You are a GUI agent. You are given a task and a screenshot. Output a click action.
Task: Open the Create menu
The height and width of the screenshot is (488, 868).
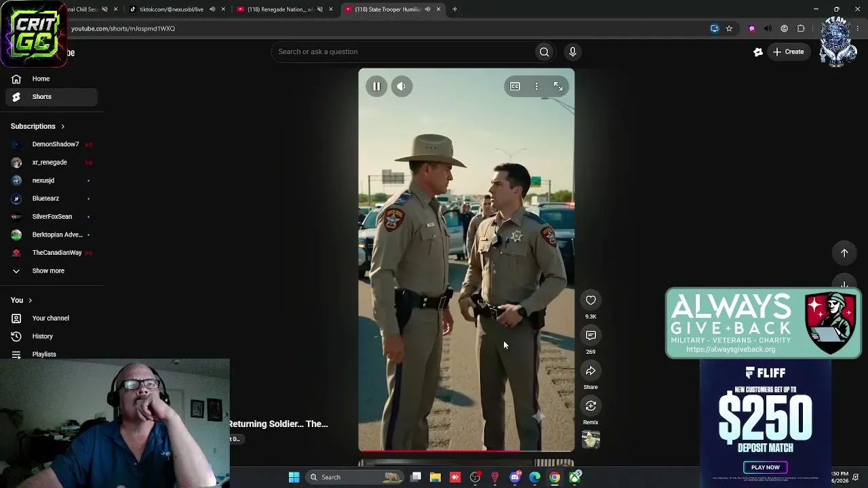point(788,52)
